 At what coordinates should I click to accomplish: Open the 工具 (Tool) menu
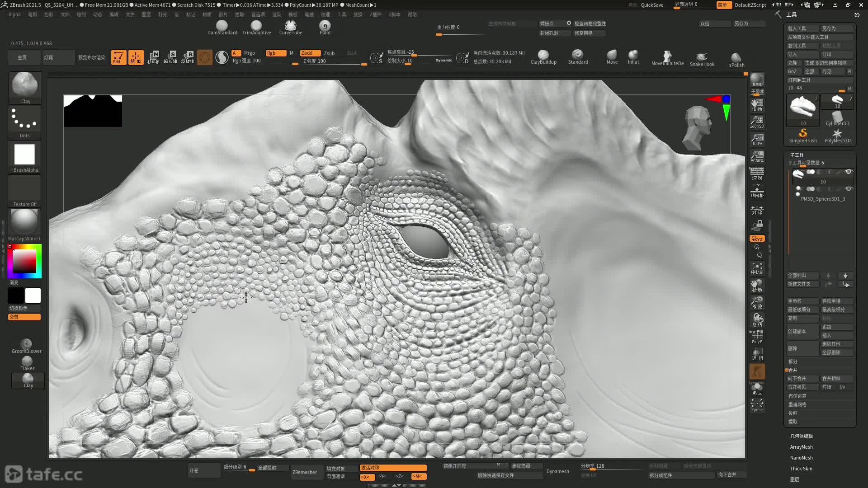click(342, 14)
